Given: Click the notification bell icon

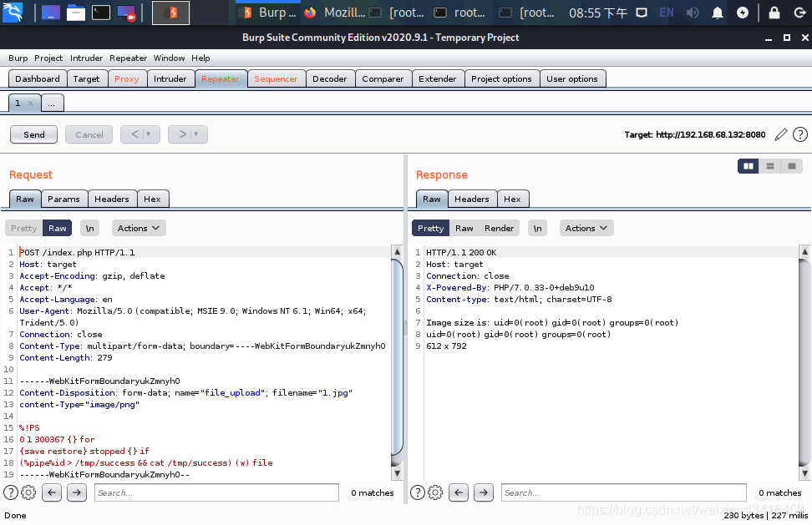Looking at the screenshot, I should tap(718, 13).
